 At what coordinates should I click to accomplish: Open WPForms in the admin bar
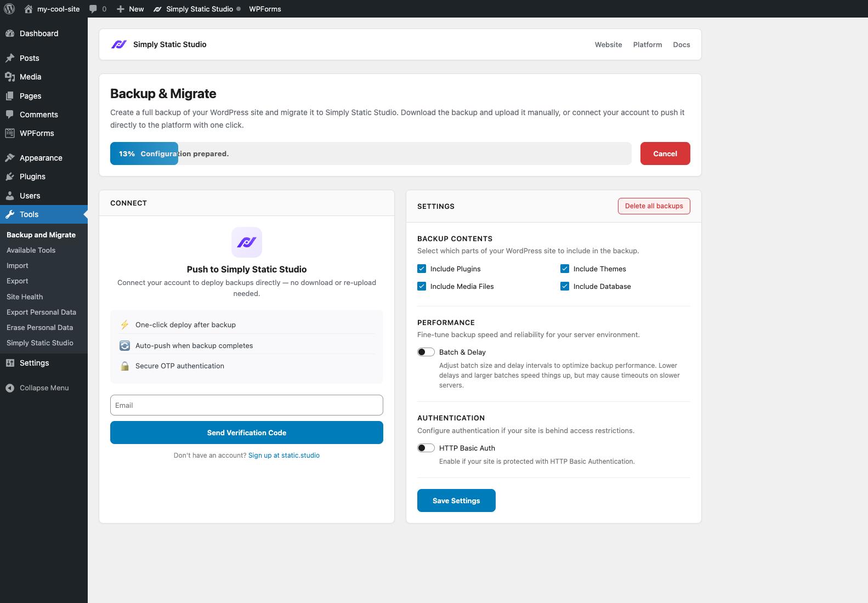click(265, 9)
